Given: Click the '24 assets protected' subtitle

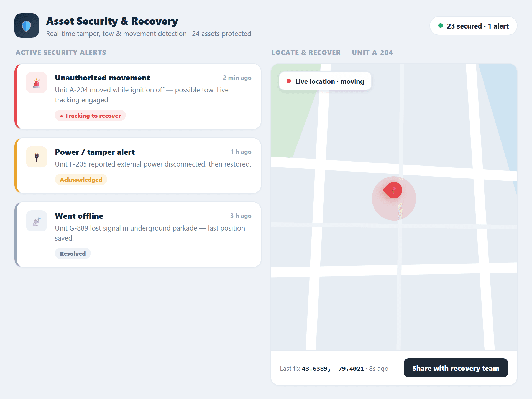Looking at the screenshot, I should coord(222,34).
